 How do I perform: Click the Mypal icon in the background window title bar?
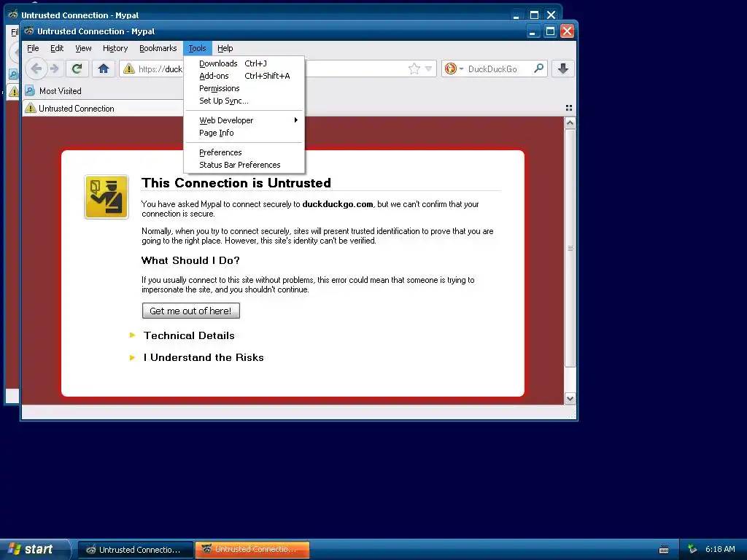point(13,15)
